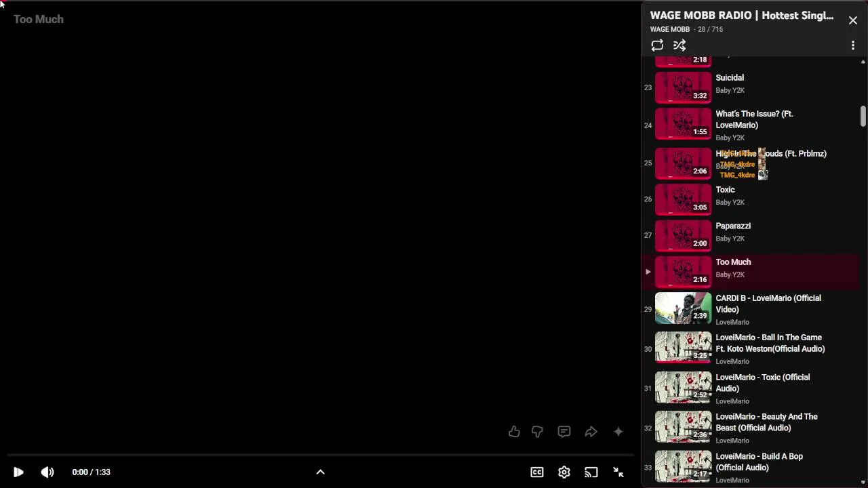868x488 pixels.
Task: Open the WAGE MOBB RADIO playlist title
Action: coord(742,16)
